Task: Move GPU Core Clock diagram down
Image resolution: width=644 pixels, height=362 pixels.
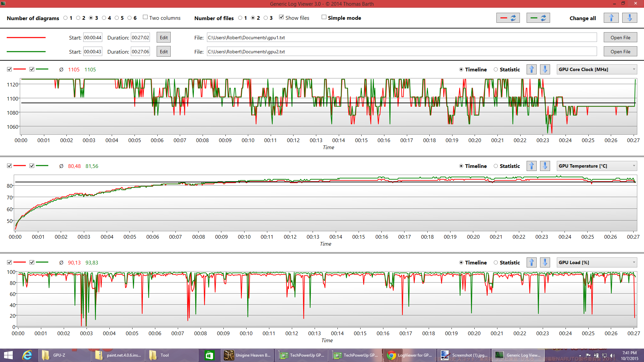Action: (545, 69)
